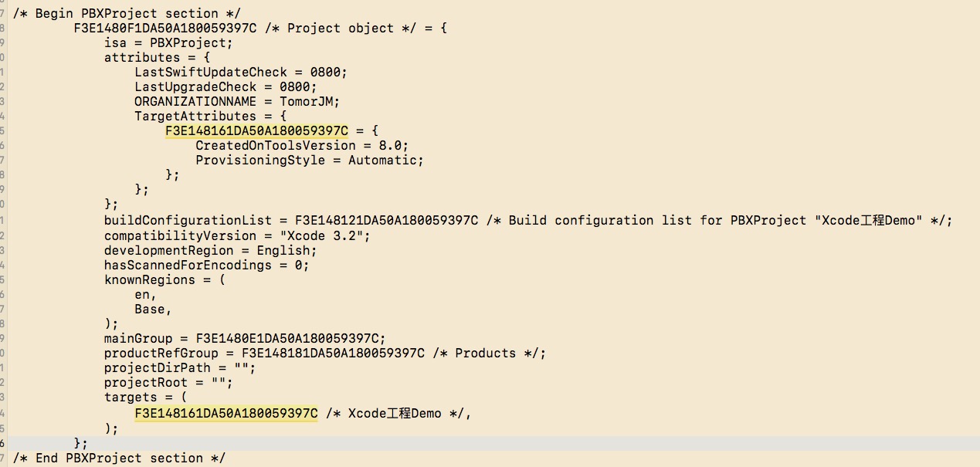980x467 pixels.
Task: Click the buildConfigurationList key
Action: click(x=188, y=221)
